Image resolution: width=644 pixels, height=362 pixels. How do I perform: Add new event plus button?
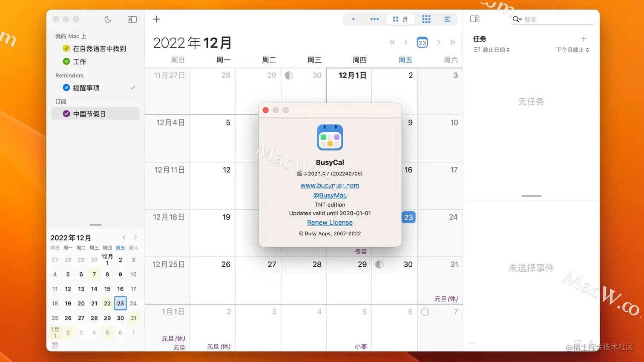point(156,19)
